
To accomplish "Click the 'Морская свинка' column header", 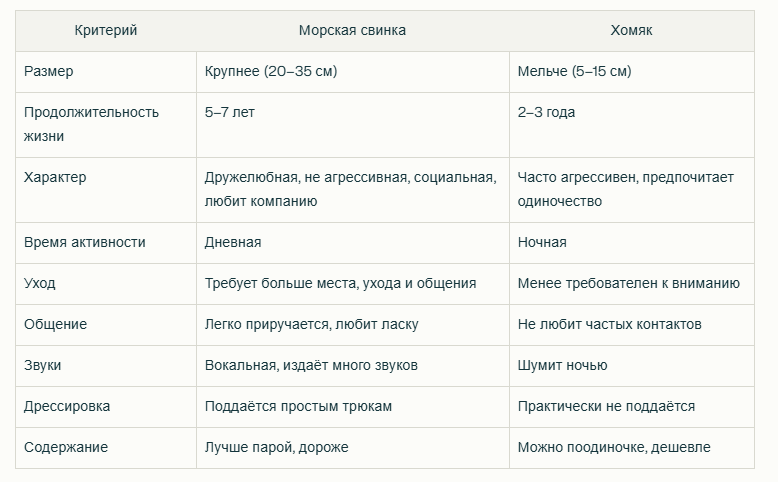I will pyautogui.click(x=352, y=31).
